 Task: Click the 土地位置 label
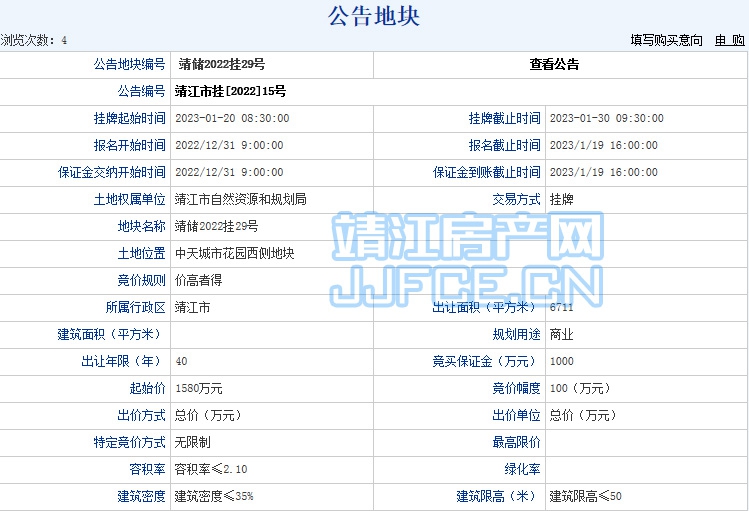(x=141, y=253)
